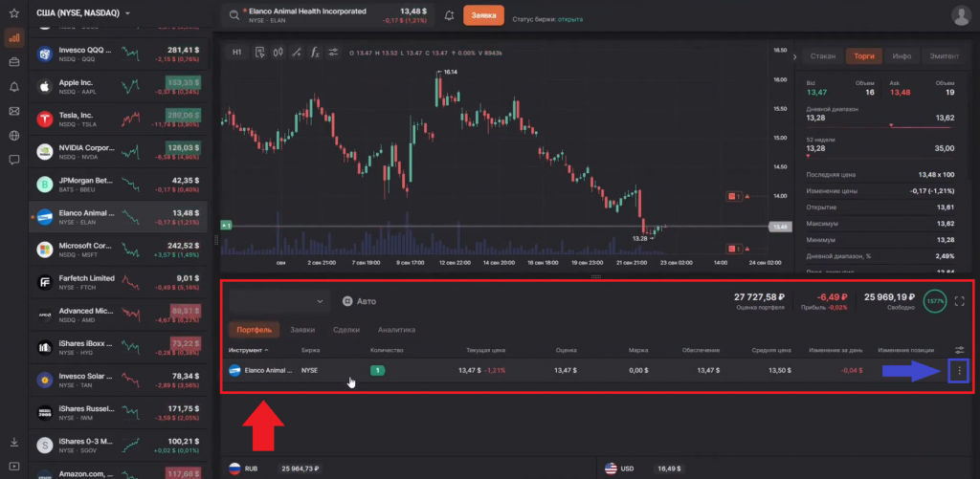Switch to the Торги tab

coord(864,56)
